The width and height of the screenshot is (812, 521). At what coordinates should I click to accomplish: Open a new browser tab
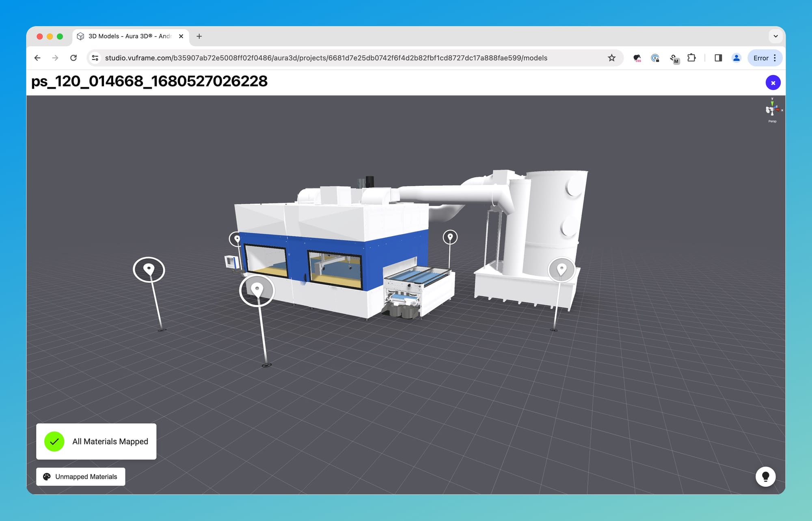(x=199, y=36)
